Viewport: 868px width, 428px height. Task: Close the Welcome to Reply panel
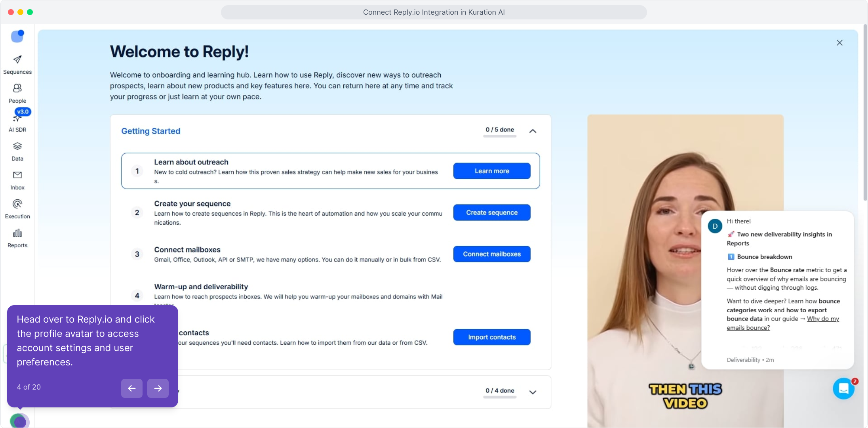coord(839,43)
